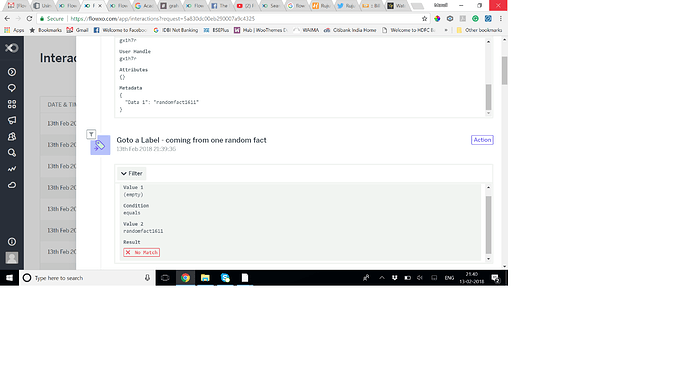The image size is (690, 384).
Task: Open the four-squares grid icon in sidebar
Action: pyautogui.click(x=12, y=104)
